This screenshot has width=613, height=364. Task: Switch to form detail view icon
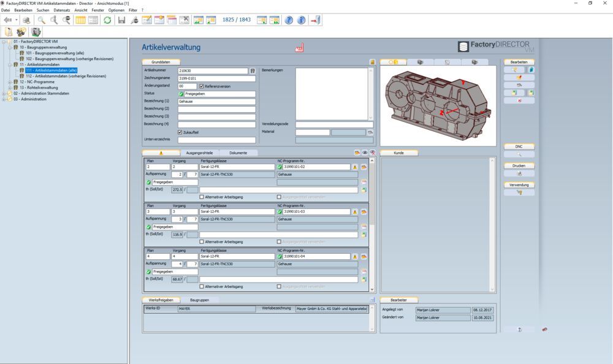(x=93, y=20)
